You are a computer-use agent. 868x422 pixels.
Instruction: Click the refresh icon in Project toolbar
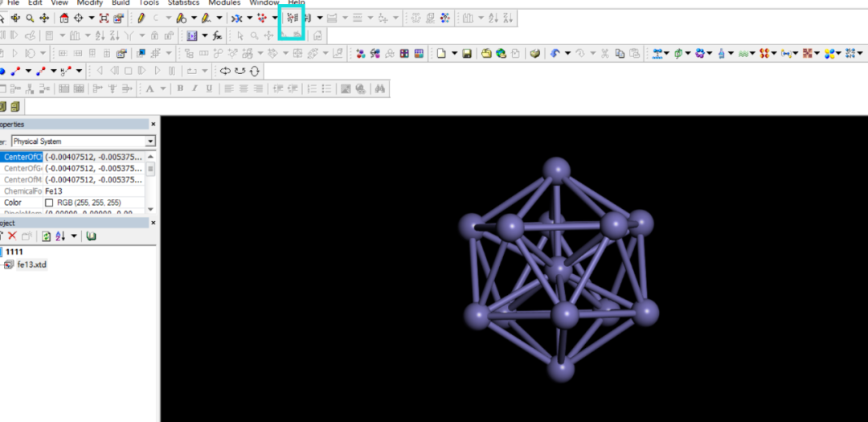[47, 236]
